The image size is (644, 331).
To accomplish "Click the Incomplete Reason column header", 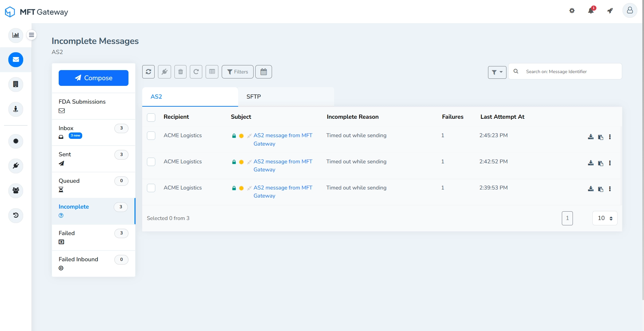I will click(x=353, y=117).
